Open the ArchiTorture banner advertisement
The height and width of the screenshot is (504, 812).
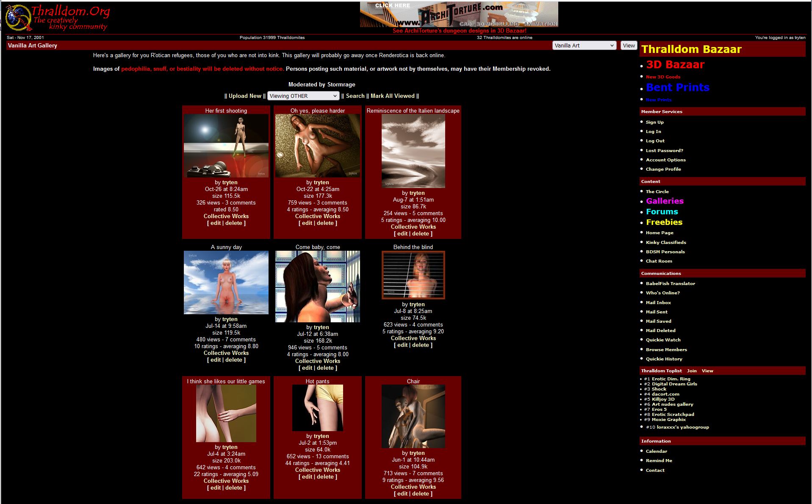[459, 14]
